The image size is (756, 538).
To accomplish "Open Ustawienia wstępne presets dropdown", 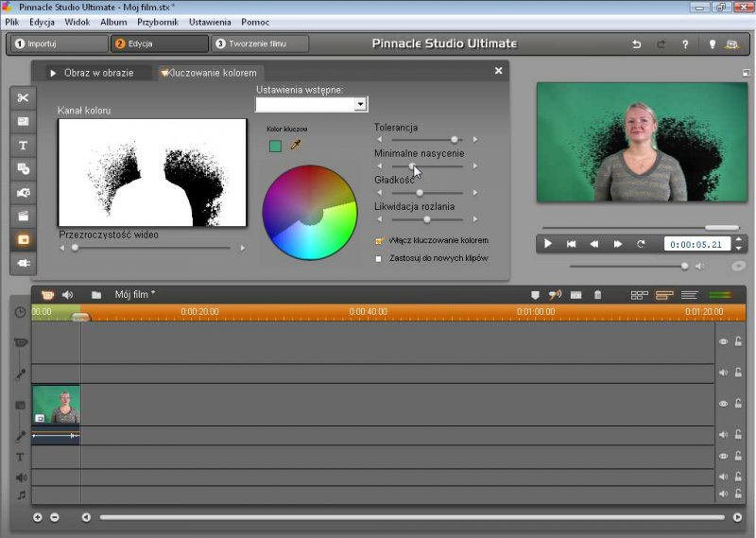I will coord(360,104).
